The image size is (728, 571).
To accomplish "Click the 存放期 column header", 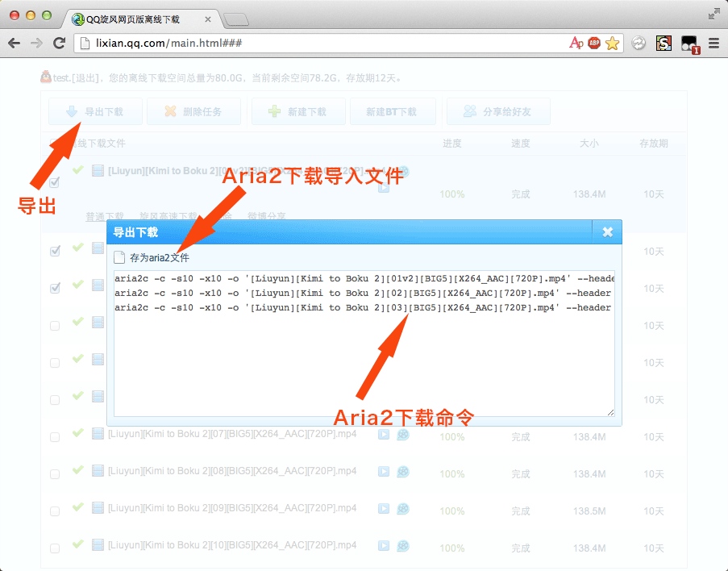I will [654, 143].
